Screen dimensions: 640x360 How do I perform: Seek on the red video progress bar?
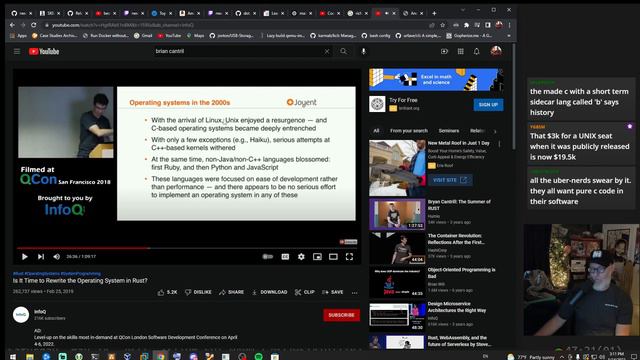point(187,248)
